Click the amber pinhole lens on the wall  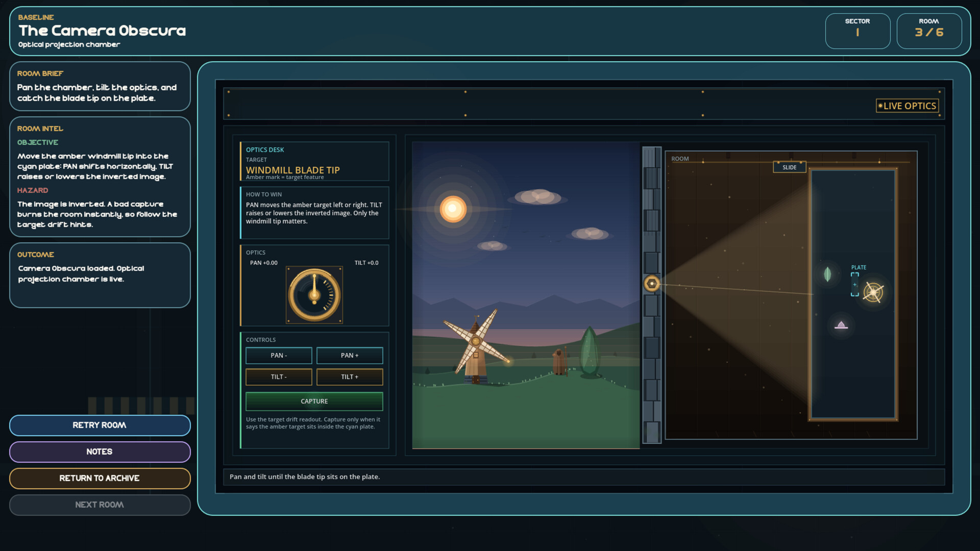coord(652,283)
